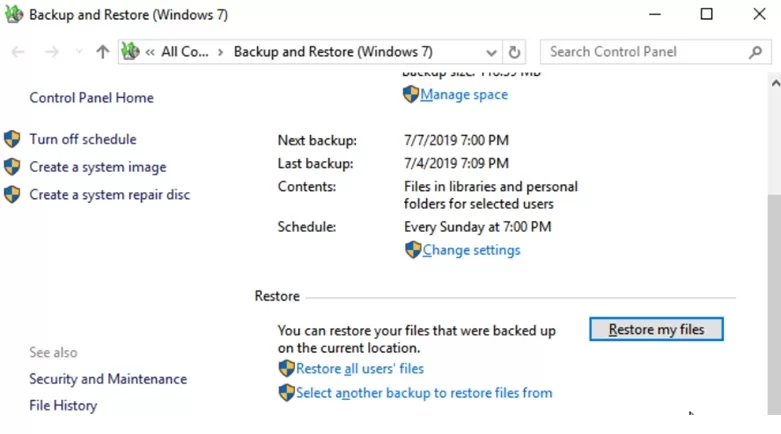The height and width of the screenshot is (434, 781).
Task: Click the See also heading
Action: (53, 353)
